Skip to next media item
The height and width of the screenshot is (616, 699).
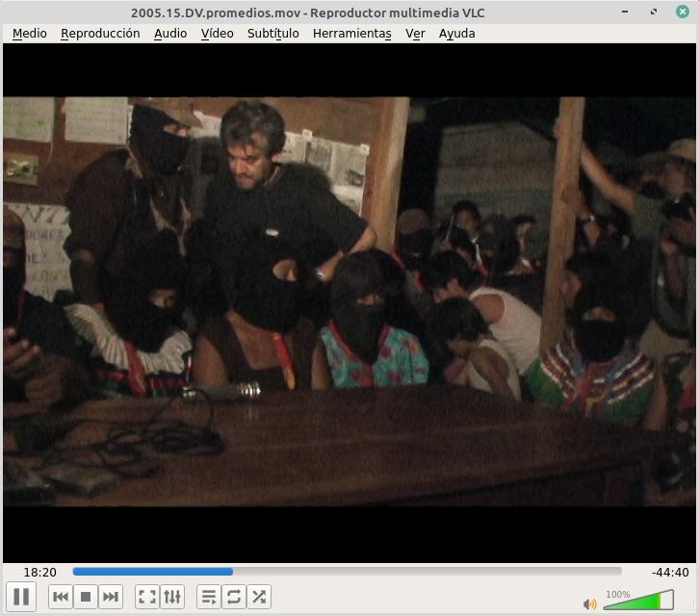coord(111,597)
